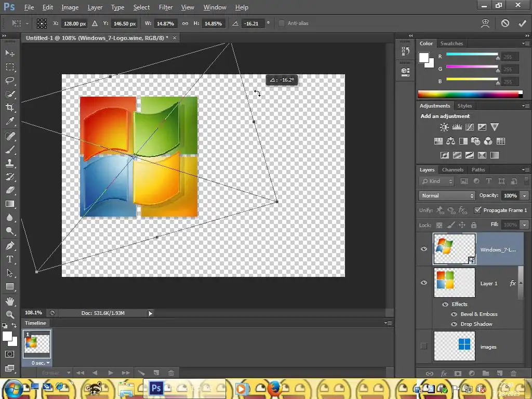
Task: Play the timeline animation
Action: tap(111, 373)
